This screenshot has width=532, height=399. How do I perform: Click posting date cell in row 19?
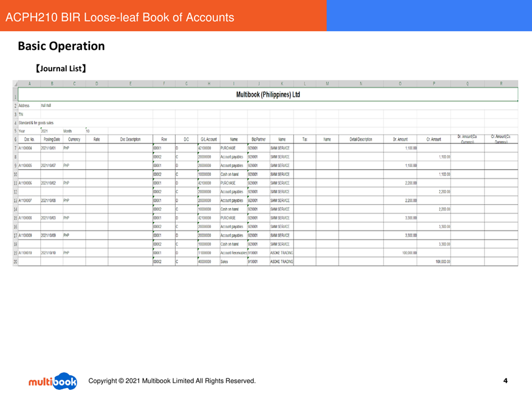pos(52,253)
